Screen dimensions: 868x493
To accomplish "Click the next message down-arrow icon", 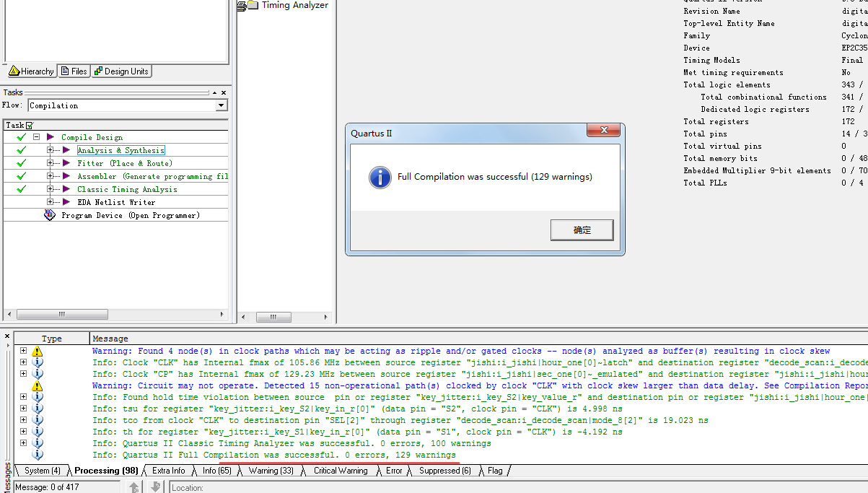I will coord(155,487).
